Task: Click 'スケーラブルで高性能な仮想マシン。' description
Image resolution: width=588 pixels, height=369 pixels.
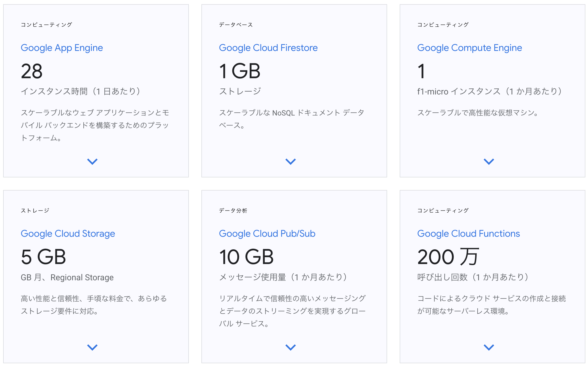Action: (478, 113)
